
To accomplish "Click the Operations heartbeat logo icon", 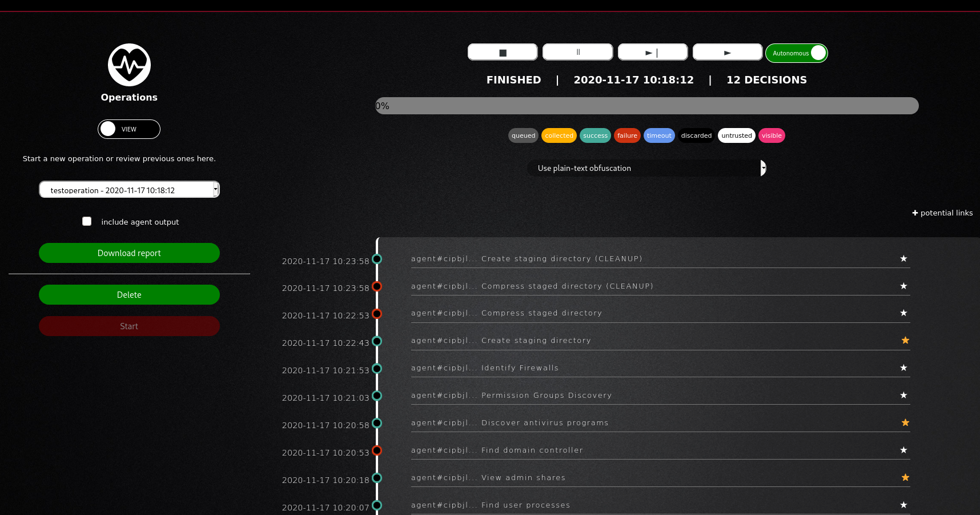I will [129, 65].
